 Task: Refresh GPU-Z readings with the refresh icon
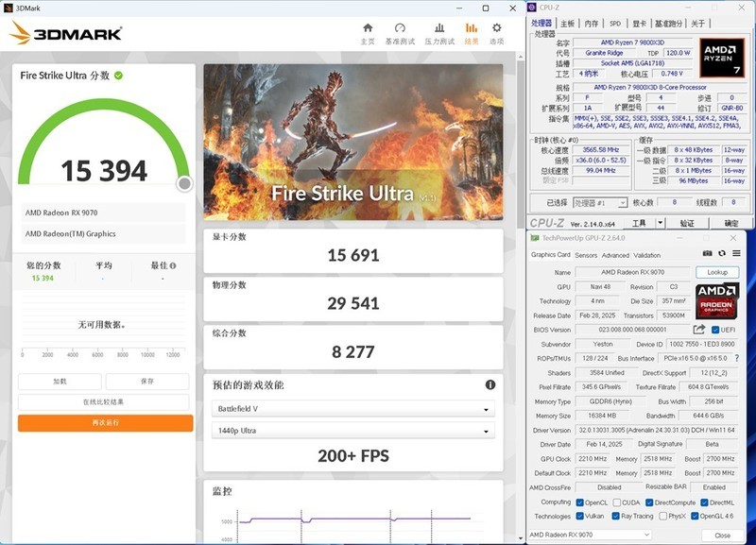(x=721, y=253)
